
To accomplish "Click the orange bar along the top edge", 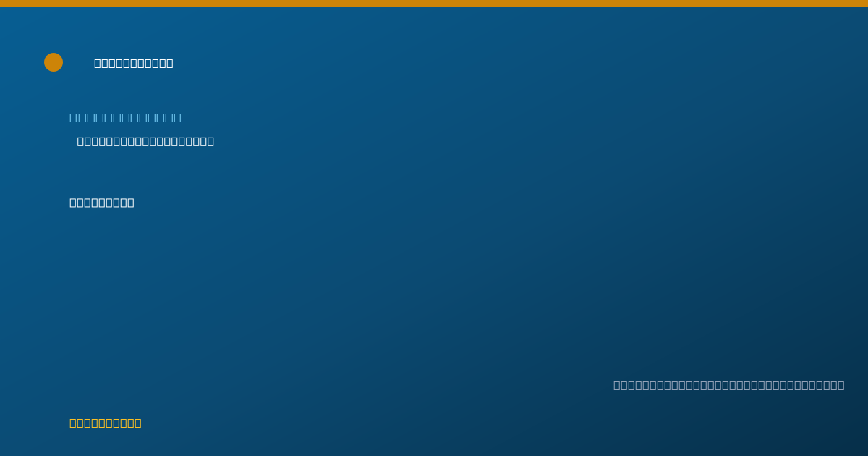I will click(434, 4).
